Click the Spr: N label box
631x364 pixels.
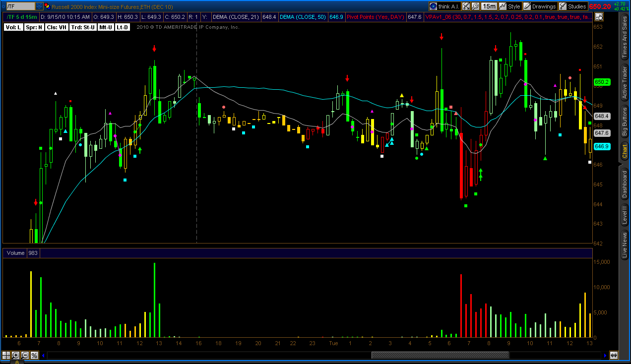click(x=34, y=27)
